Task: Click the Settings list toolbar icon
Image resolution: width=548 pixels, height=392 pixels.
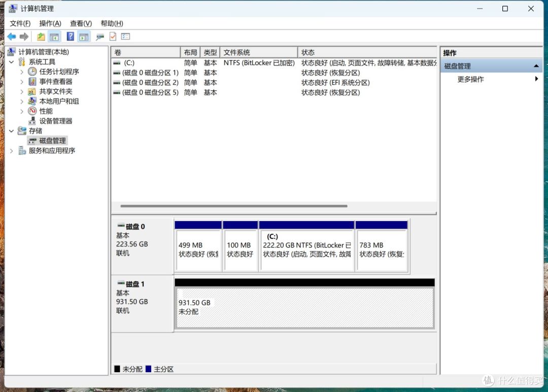Action: click(x=125, y=37)
